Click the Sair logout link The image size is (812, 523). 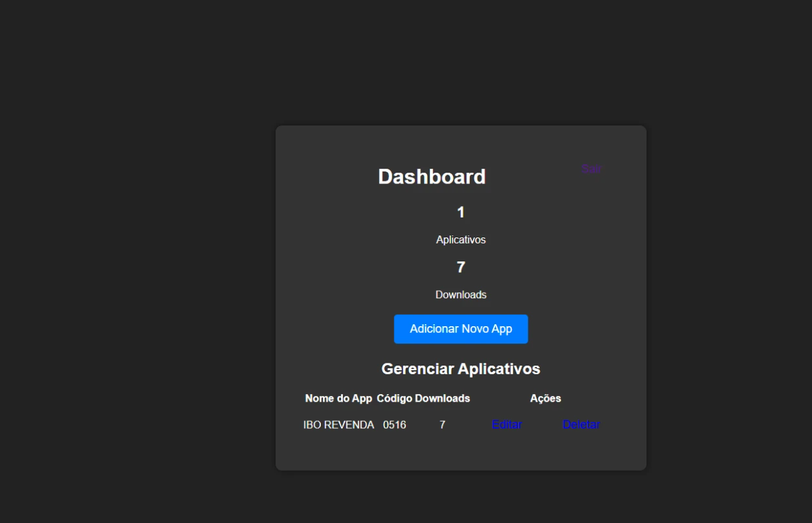click(x=590, y=169)
